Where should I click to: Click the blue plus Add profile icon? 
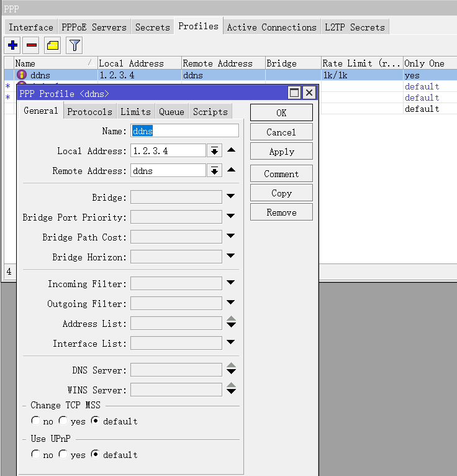tap(12, 45)
